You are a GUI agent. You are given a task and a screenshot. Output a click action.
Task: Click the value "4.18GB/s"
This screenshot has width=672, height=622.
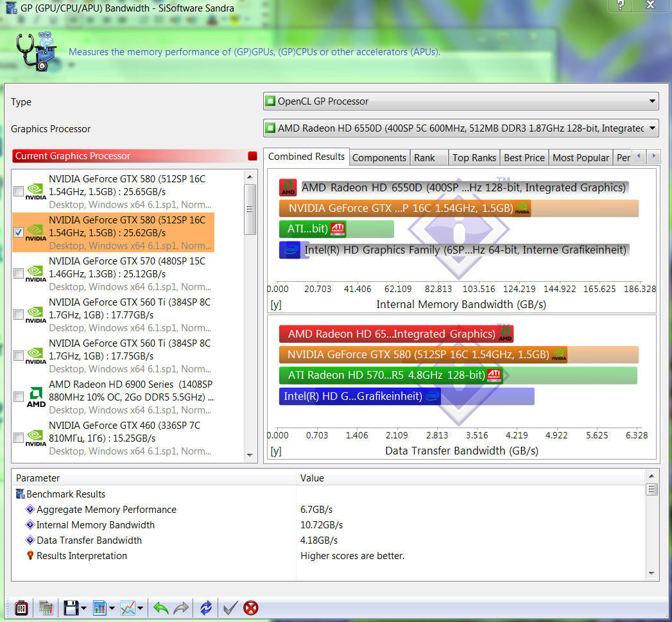pyautogui.click(x=319, y=540)
